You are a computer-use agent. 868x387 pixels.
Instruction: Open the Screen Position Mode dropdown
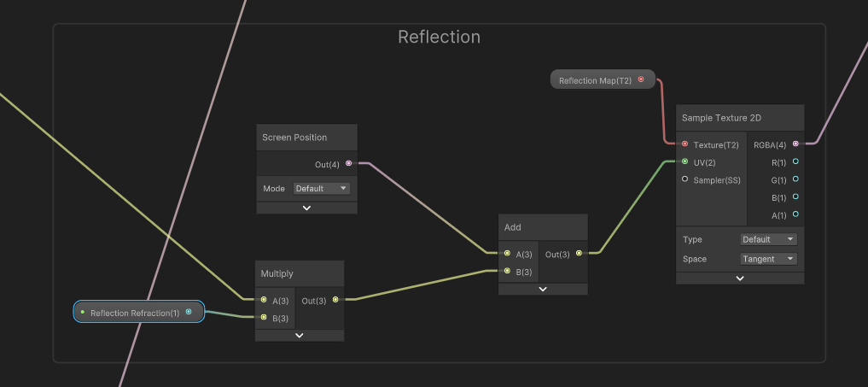(322, 188)
